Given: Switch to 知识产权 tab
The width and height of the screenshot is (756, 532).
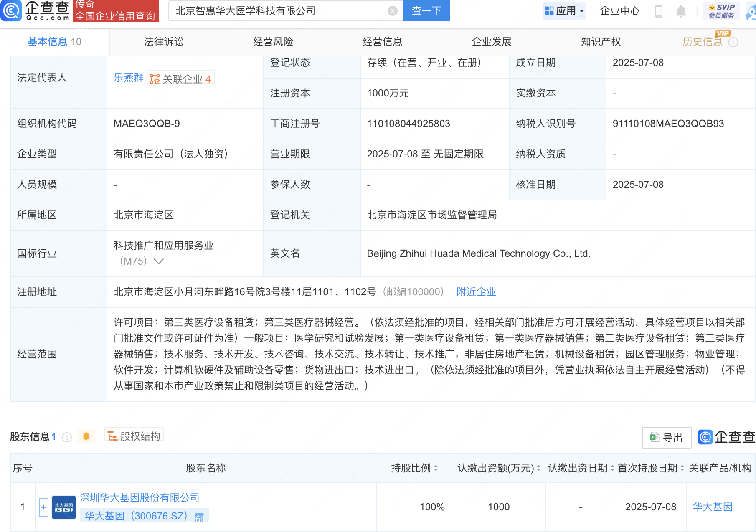Looking at the screenshot, I should [x=601, y=42].
